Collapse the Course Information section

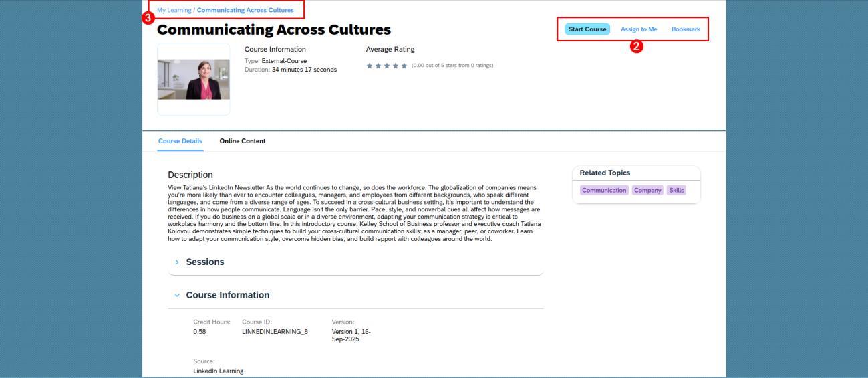(x=177, y=295)
